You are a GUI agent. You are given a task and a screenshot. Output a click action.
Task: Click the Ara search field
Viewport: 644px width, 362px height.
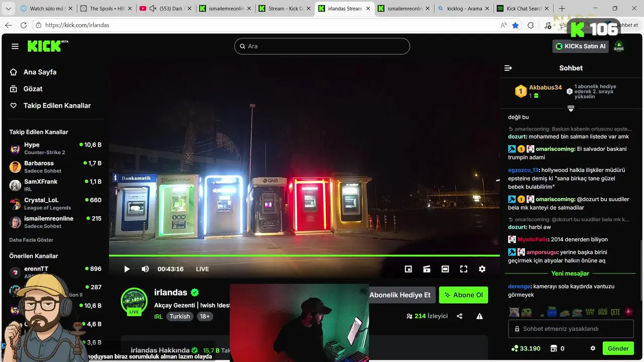[322, 46]
